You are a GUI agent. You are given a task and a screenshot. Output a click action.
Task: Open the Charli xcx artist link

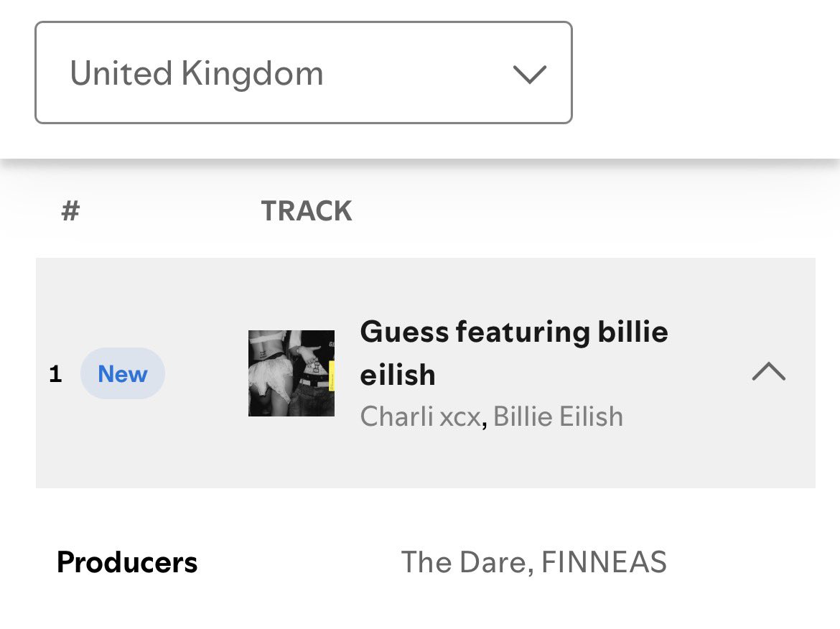[x=421, y=416]
